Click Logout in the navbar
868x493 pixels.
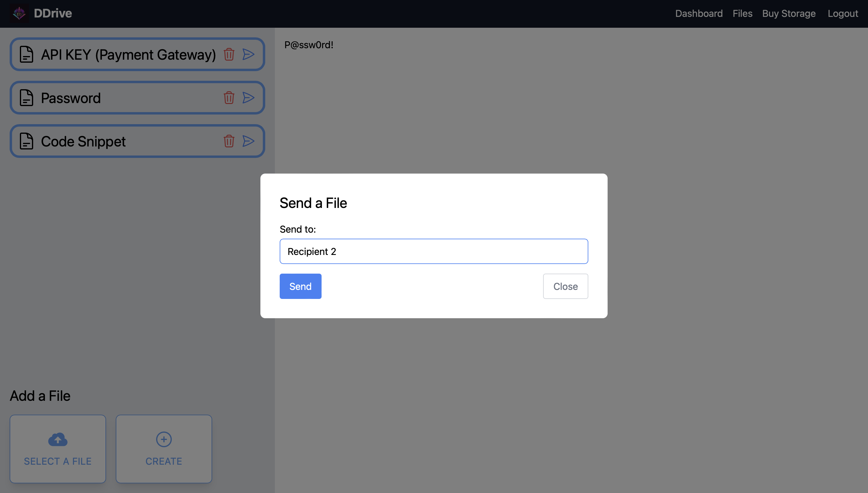[843, 14]
